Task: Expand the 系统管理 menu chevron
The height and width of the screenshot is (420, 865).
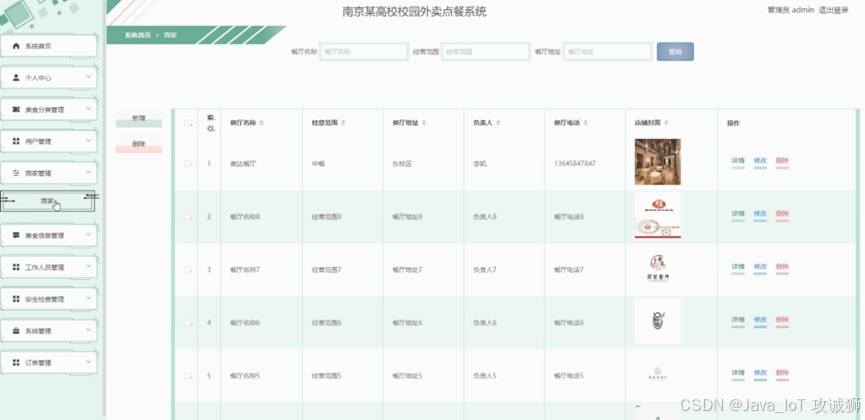Action: (88, 331)
